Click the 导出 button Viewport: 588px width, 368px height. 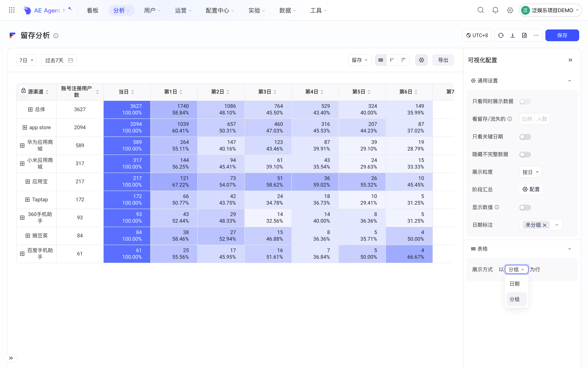click(x=443, y=60)
